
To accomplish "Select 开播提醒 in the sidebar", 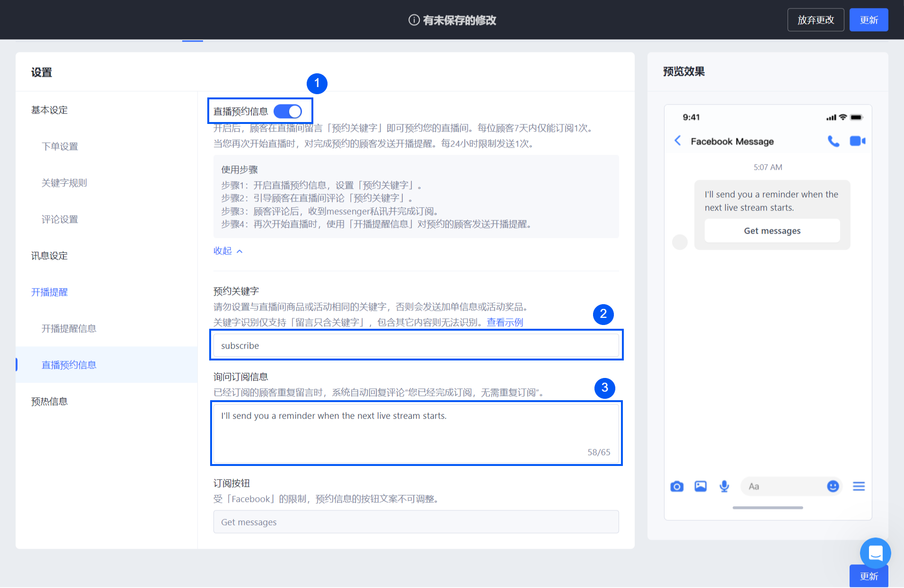I will pos(49,292).
